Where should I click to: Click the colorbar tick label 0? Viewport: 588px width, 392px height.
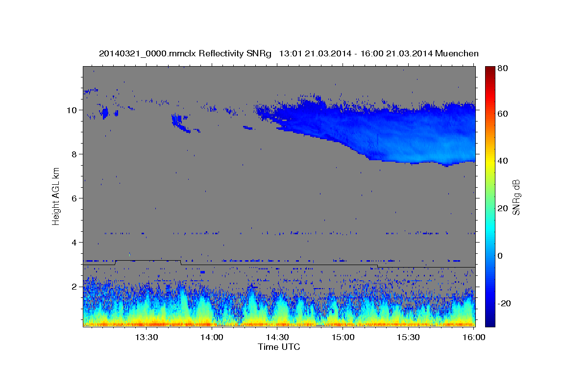pyautogui.click(x=500, y=256)
